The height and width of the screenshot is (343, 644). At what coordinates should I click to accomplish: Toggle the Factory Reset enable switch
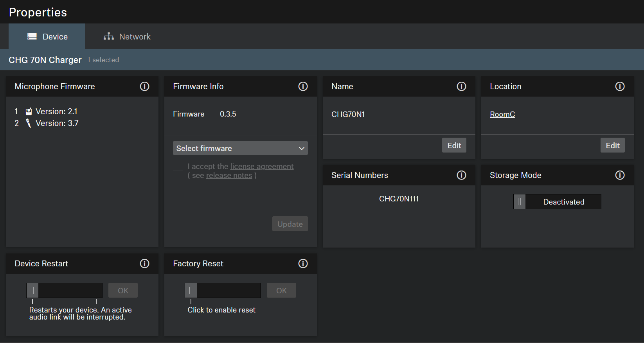pyautogui.click(x=191, y=291)
